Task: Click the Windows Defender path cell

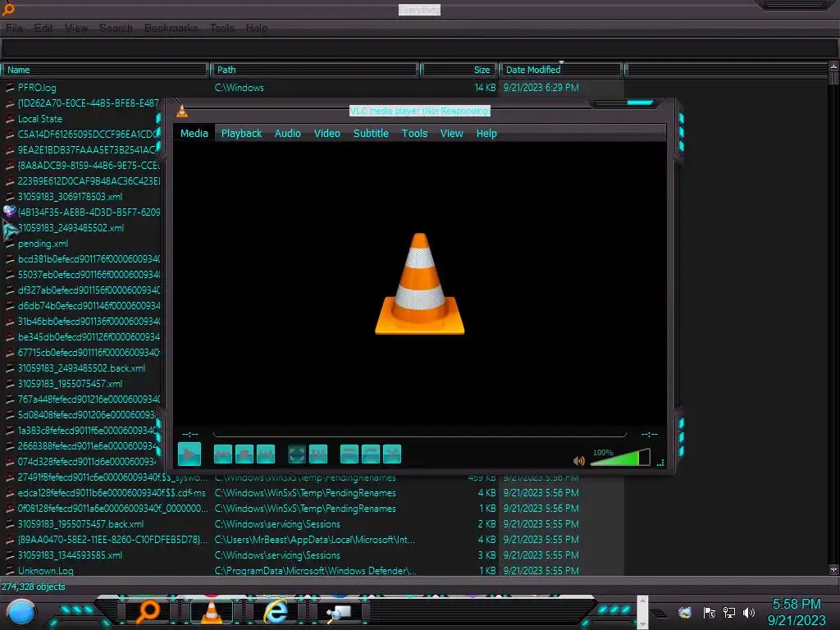Action: (316, 571)
